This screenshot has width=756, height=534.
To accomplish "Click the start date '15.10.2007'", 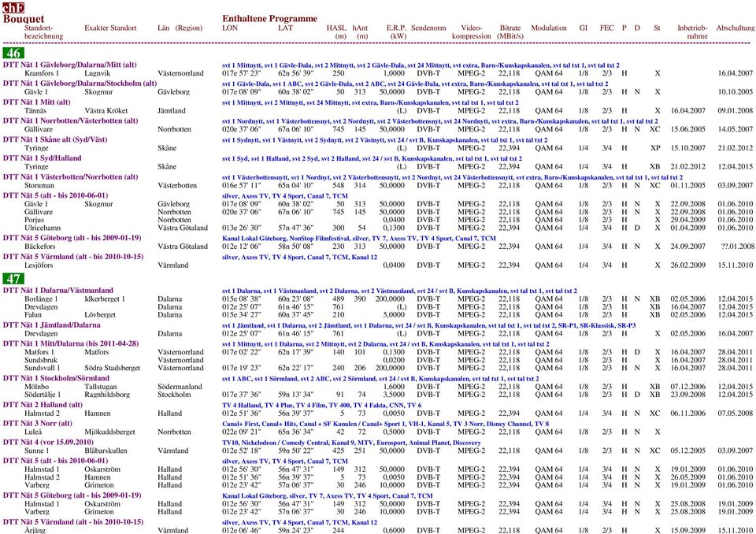I will coord(688,149).
